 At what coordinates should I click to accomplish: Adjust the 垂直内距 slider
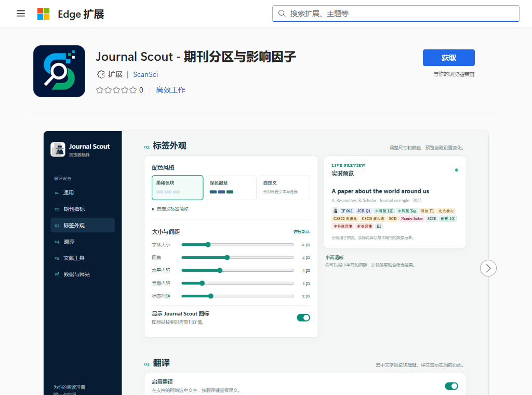(x=237, y=283)
